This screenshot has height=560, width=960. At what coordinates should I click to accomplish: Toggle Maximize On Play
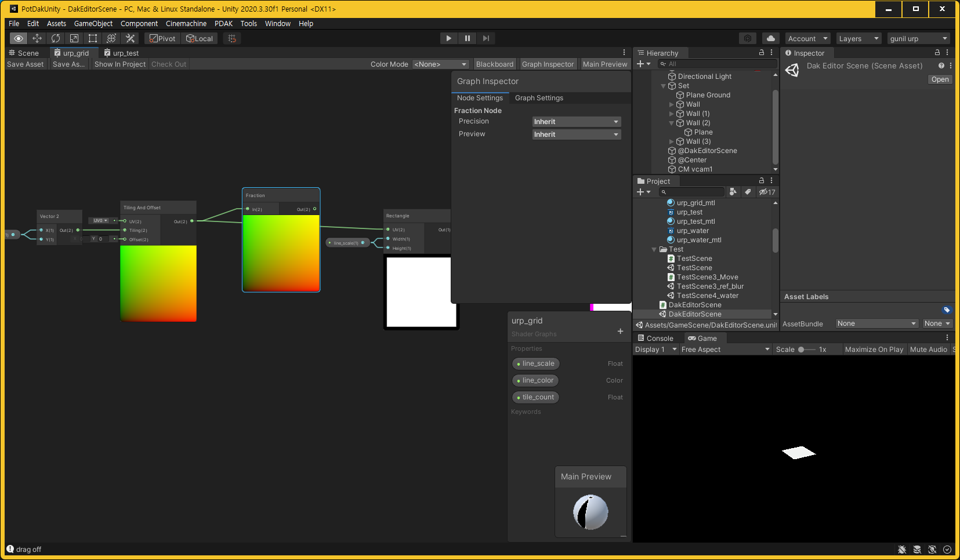[874, 350]
